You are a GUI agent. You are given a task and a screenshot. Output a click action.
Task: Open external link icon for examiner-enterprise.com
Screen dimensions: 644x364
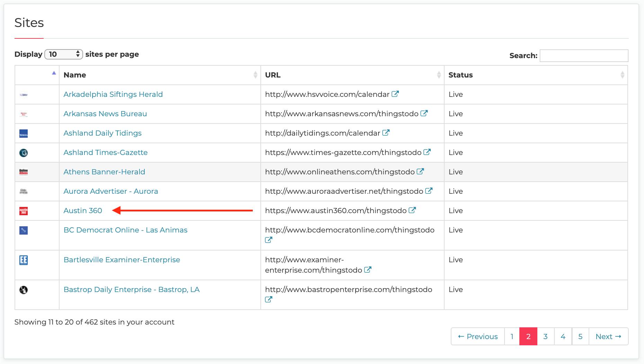pos(368,270)
